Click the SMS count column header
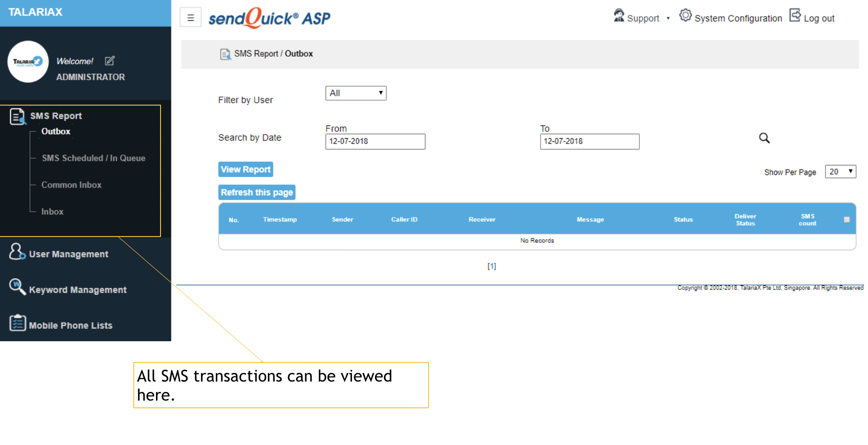The height and width of the screenshot is (445, 868). 807,220
